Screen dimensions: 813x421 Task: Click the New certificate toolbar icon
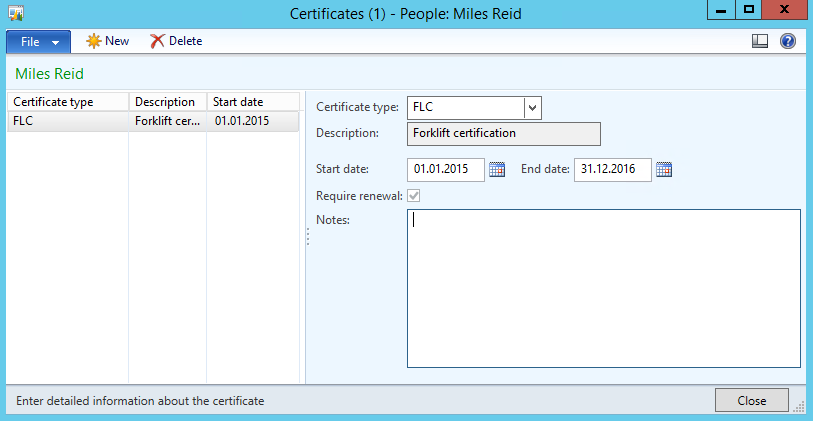click(x=94, y=41)
